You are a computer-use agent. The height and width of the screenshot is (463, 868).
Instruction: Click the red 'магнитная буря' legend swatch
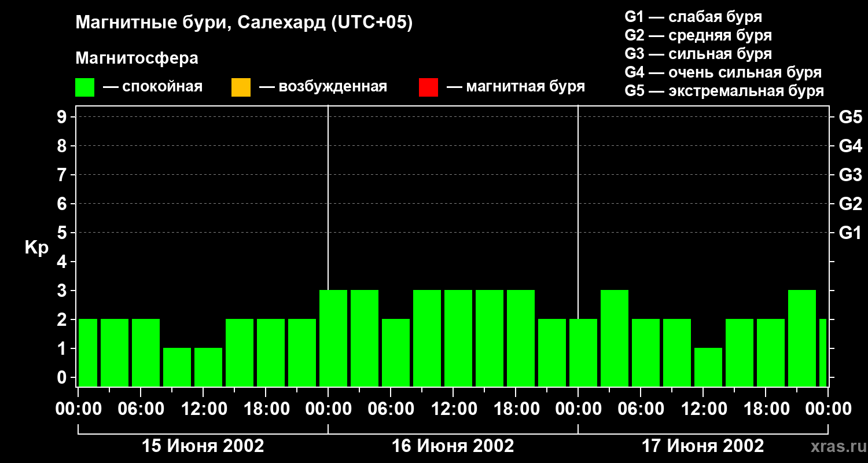[x=428, y=87]
